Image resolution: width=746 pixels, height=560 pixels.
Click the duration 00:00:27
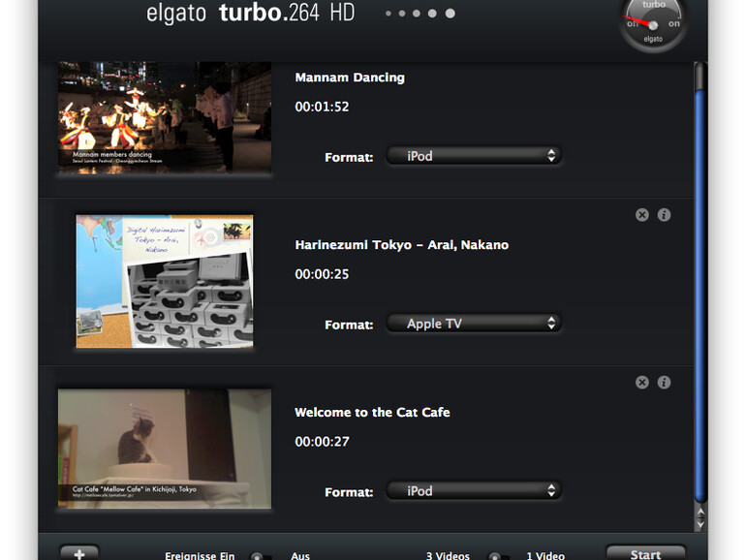[x=322, y=442]
